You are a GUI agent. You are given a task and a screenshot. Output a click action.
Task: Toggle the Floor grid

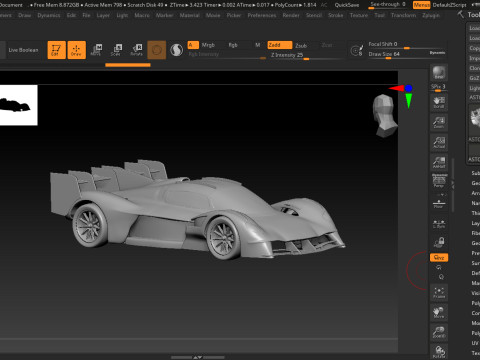point(439,203)
